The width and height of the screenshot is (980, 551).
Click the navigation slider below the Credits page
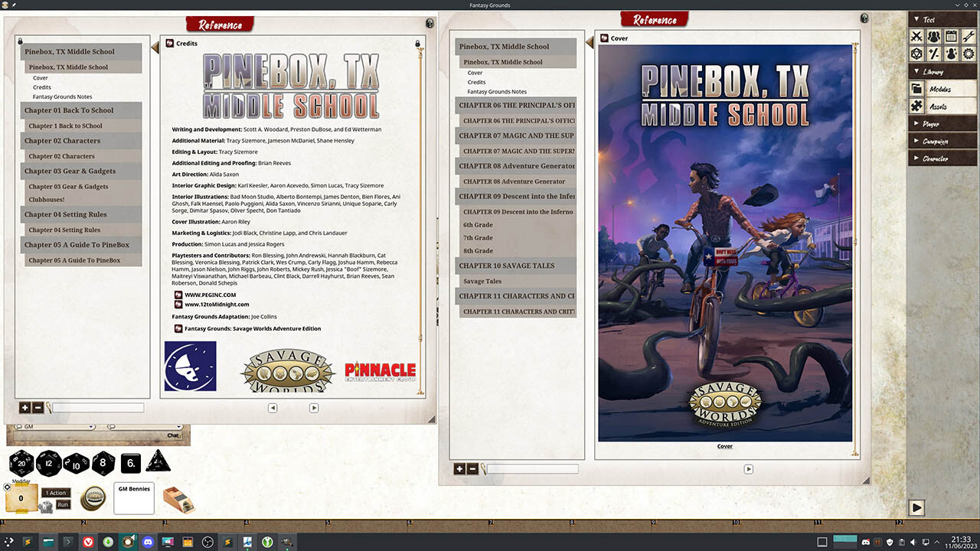pos(293,408)
